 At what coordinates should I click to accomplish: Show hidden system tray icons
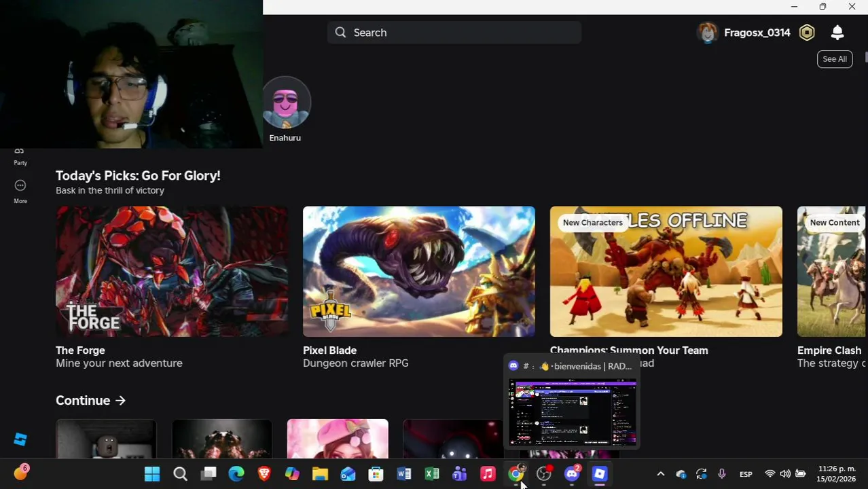pyautogui.click(x=660, y=474)
